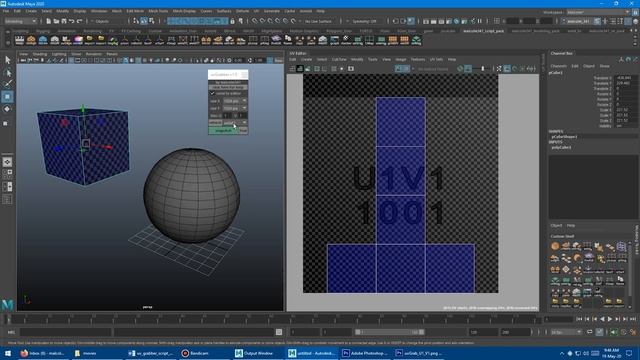Viewport: 640px width, 360px height.
Task: Click the Redo arrow icon
Action: (x=79, y=21)
